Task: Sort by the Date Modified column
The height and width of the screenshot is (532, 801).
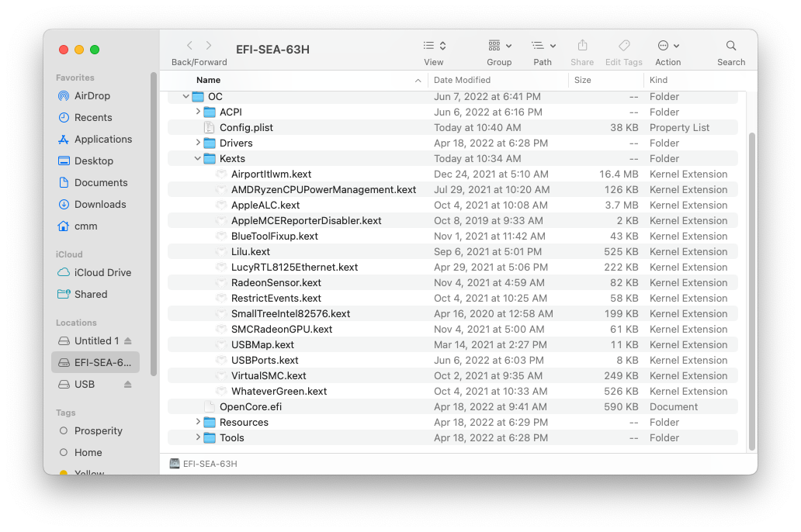Action: [x=462, y=80]
